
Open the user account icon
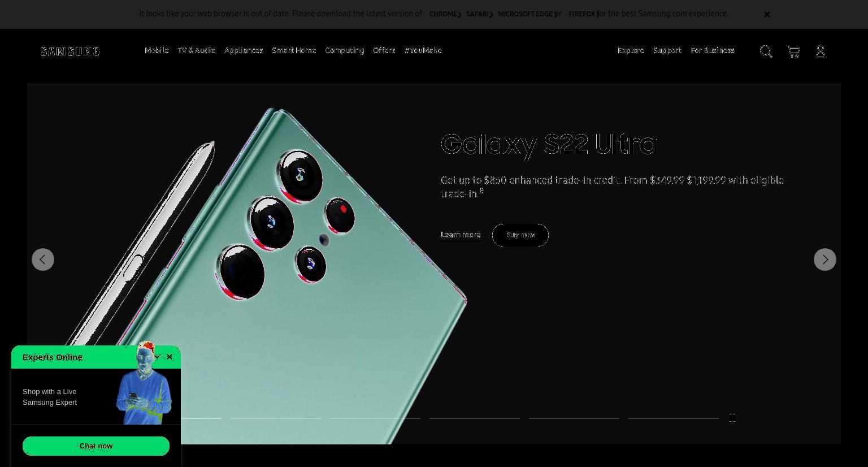tap(821, 51)
